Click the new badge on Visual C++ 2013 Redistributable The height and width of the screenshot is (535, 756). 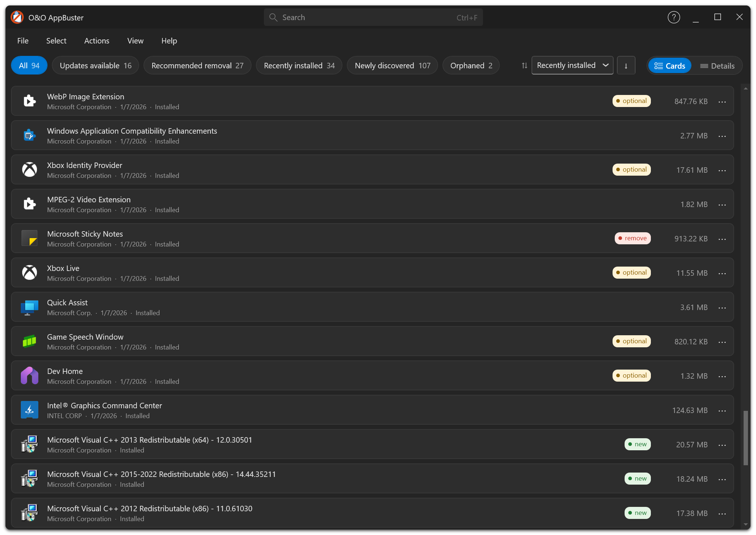pyautogui.click(x=637, y=444)
